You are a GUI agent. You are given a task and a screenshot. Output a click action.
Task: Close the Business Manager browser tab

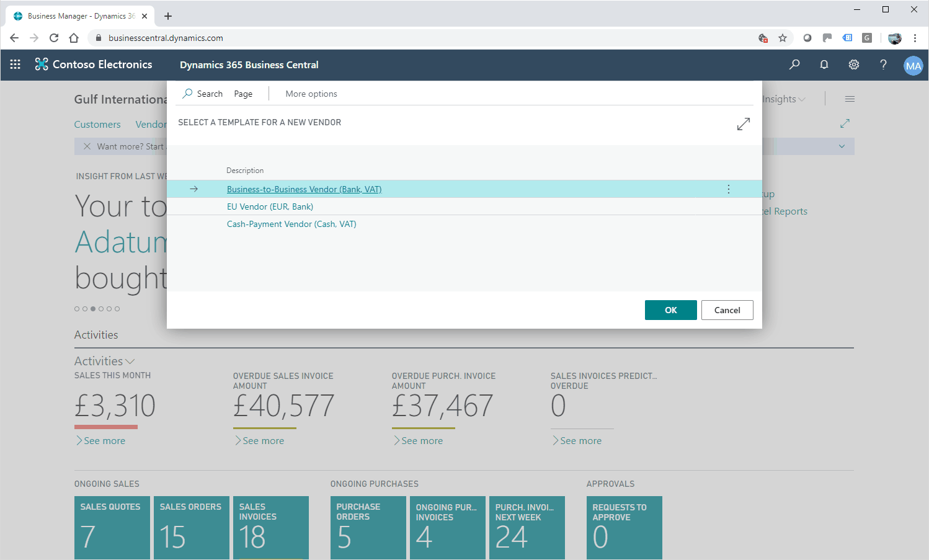[x=144, y=16]
